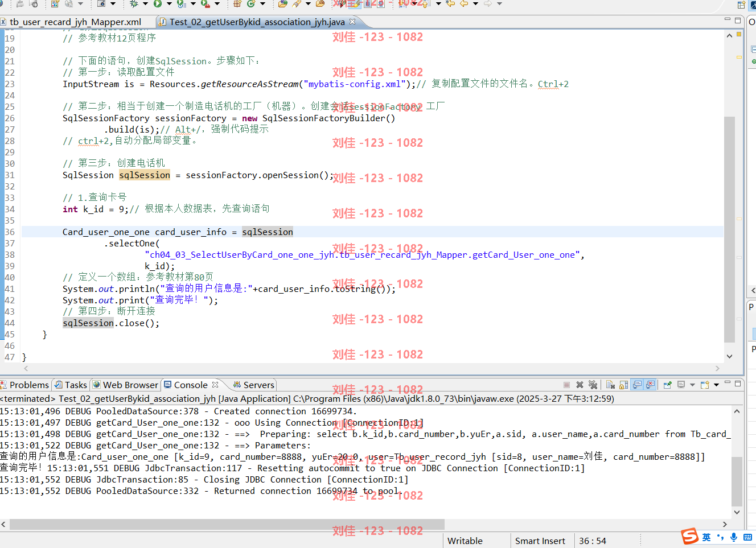This screenshot has height=548, width=756.
Task: Click the Pin Console icon
Action: pyautogui.click(x=668, y=385)
